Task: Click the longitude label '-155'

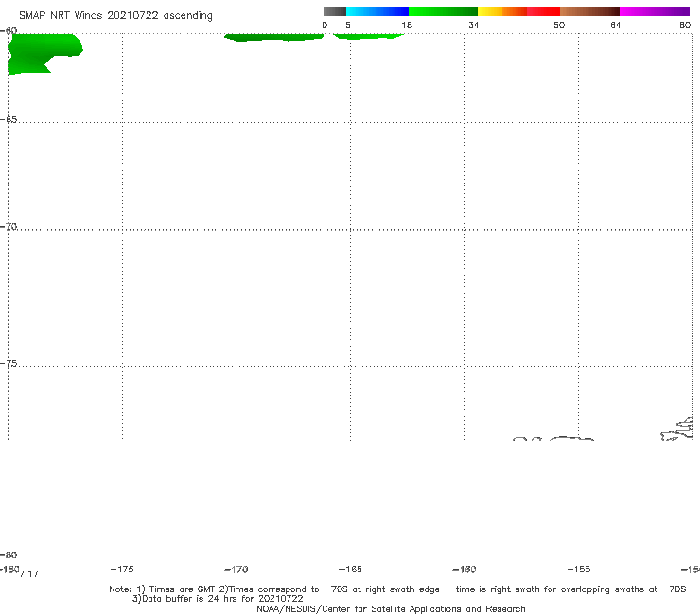Action: click(x=579, y=570)
